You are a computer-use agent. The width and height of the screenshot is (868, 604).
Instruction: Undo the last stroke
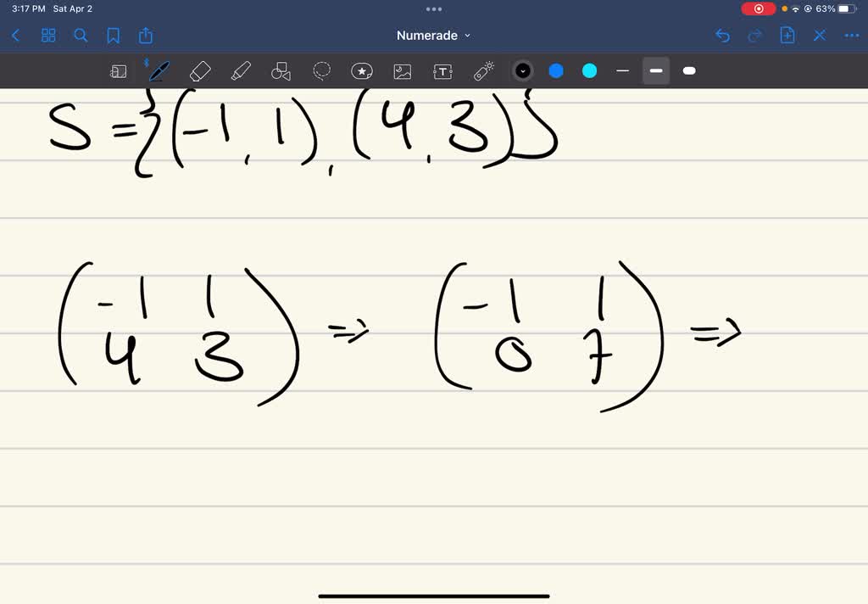722,35
